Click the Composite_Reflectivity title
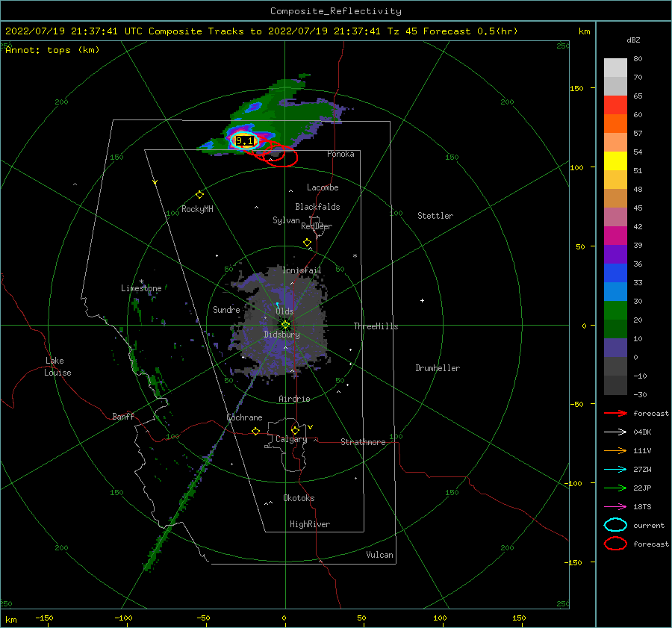The height and width of the screenshot is (628, 672). tap(336, 11)
